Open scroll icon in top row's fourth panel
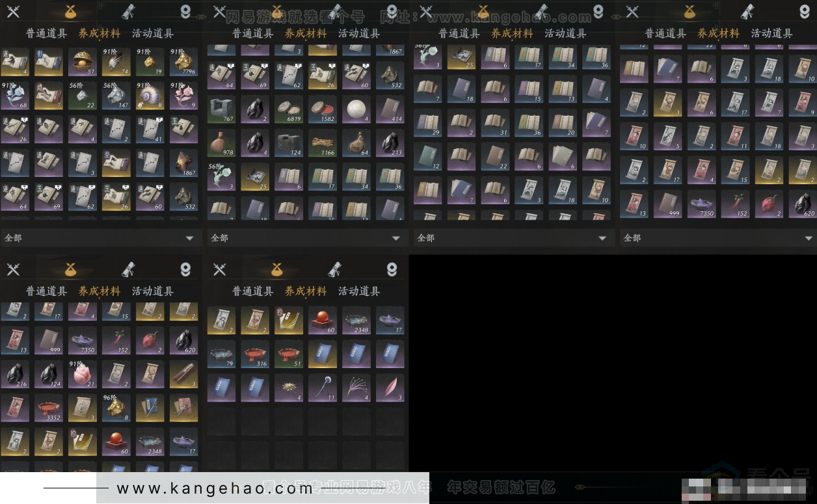The height and width of the screenshot is (504, 817). [x=748, y=12]
